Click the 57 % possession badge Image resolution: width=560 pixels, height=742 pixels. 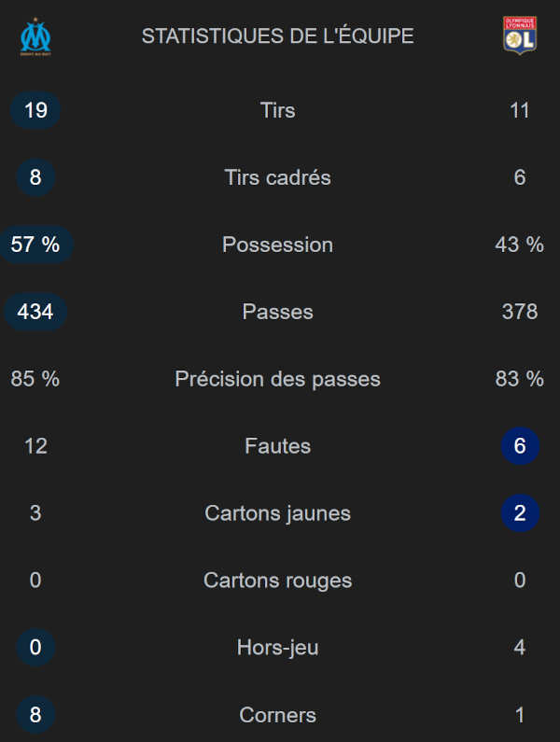pos(35,245)
